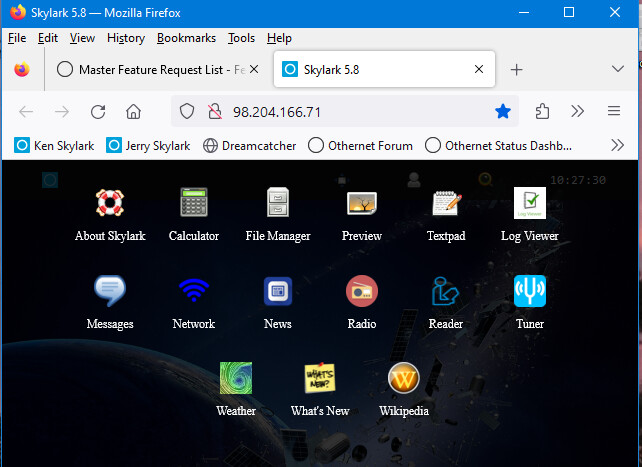Expand more toolbar tools chevron
642x467 pixels.
[577, 111]
